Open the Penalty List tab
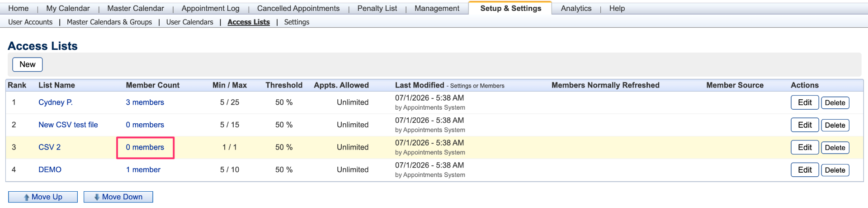This screenshot has width=868, height=208. coord(377,8)
